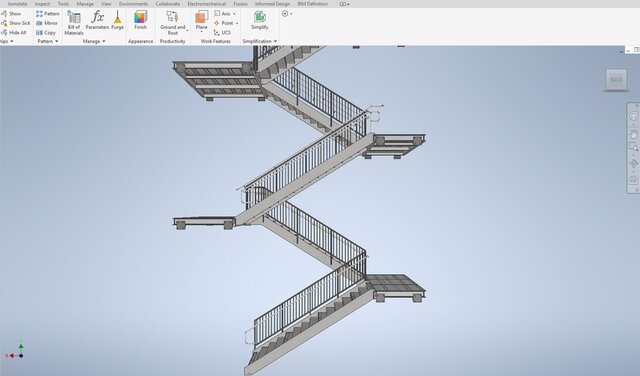Screen dimensions: 640x376
Task: Apply Ground and Root
Action: point(173,23)
